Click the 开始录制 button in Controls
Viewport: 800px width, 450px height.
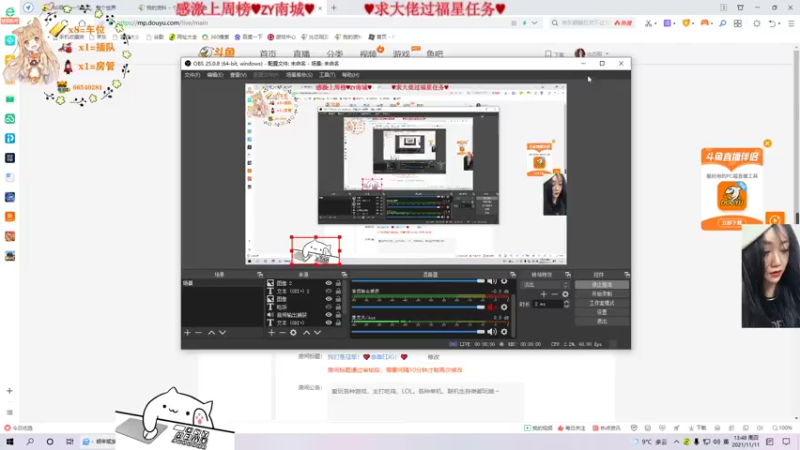[x=602, y=294]
